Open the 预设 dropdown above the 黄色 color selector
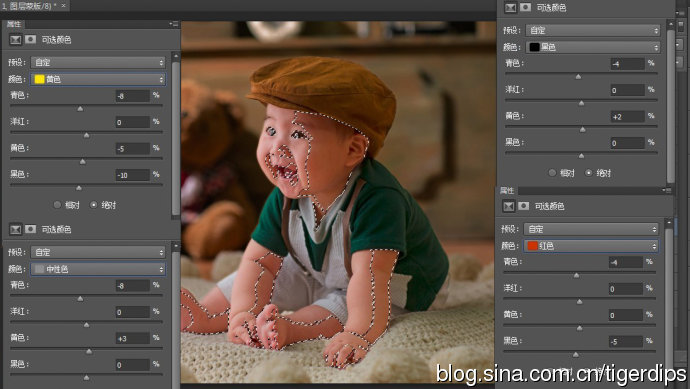The image size is (690, 389). coord(98,62)
